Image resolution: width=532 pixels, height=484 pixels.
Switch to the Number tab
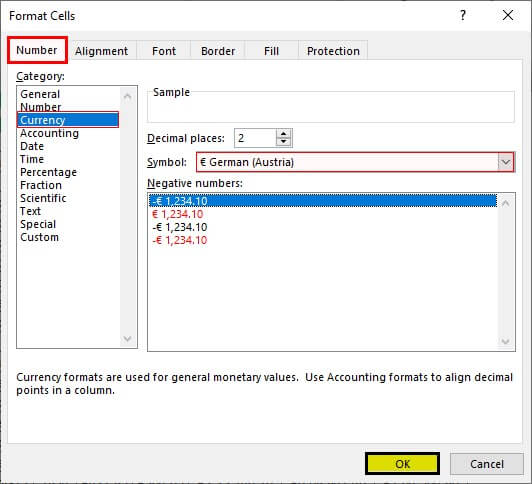point(37,50)
